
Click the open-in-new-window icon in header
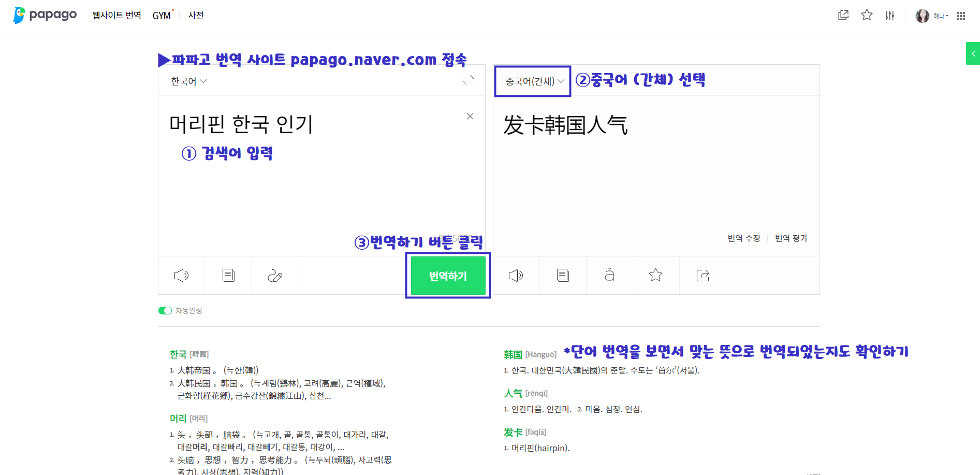pos(843,15)
